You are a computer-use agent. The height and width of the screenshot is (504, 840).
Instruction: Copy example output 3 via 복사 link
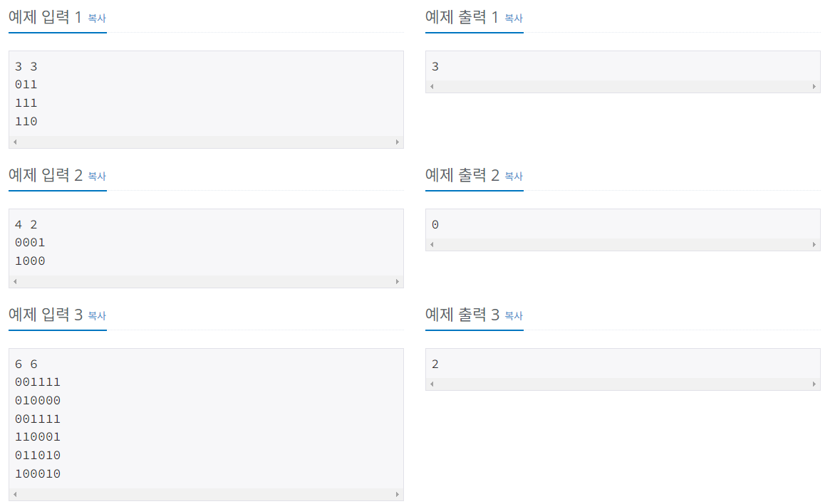(514, 315)
